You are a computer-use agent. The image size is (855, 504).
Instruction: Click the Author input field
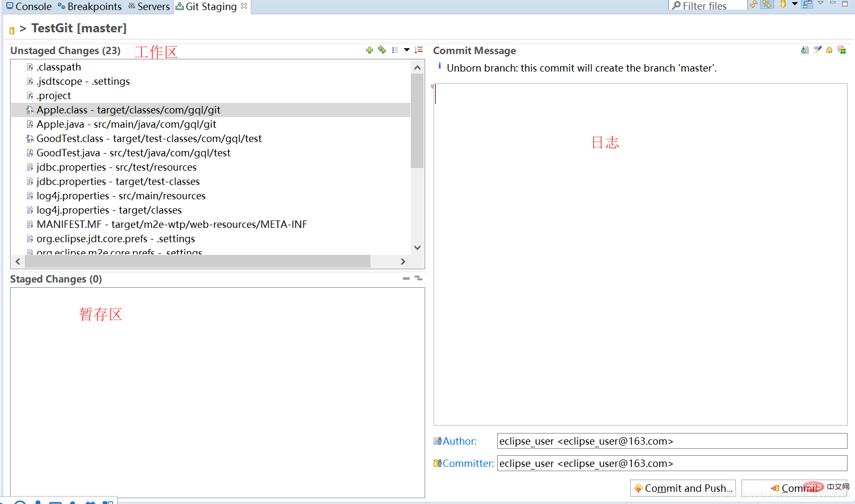tap(672, 441)
